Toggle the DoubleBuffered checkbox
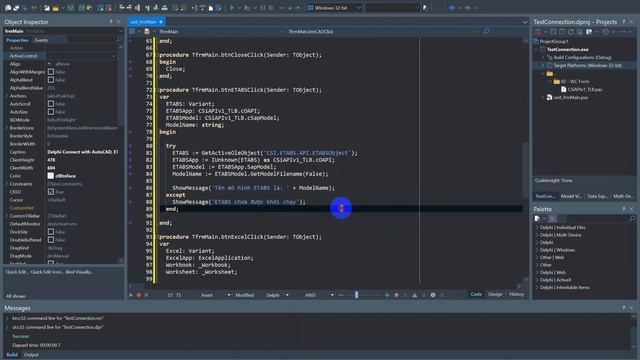The image size is (640, 360). pyautogui.click(x=51, y=240)
